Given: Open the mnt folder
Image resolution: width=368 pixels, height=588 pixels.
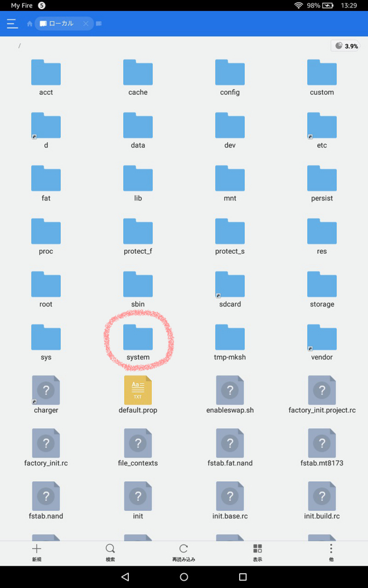Looking at the screenshot, I should (230, 183).
